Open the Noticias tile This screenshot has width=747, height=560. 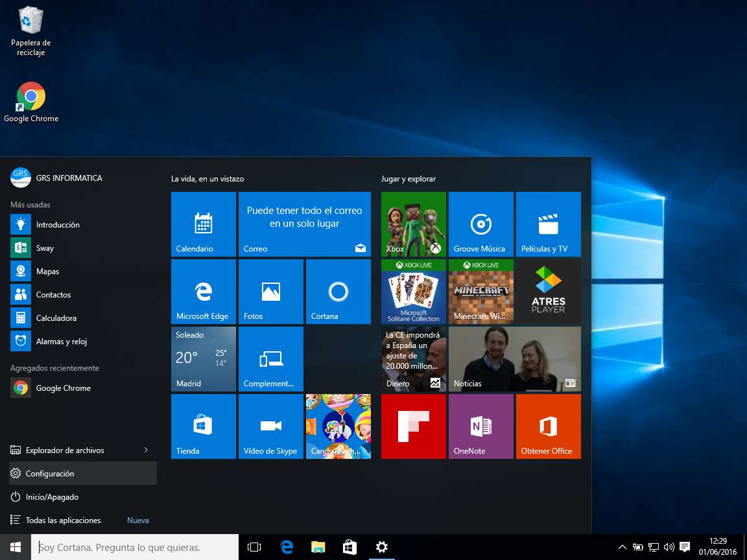click(514, 359)
